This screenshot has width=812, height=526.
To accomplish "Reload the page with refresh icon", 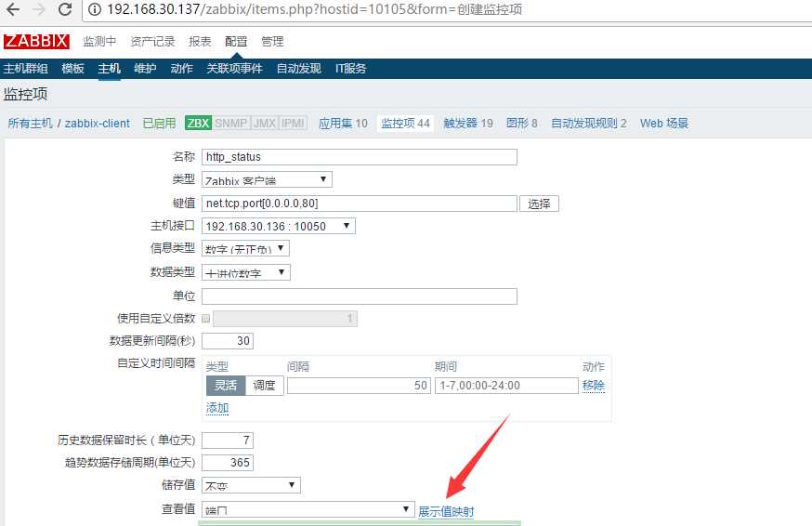I will pyautogui.click(x=65, y=9).
